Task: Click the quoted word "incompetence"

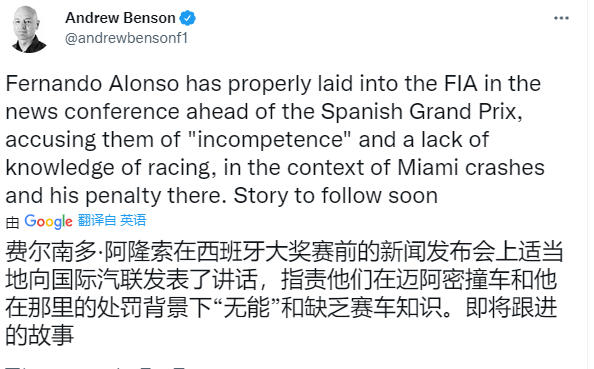Action: coord(269,140)
